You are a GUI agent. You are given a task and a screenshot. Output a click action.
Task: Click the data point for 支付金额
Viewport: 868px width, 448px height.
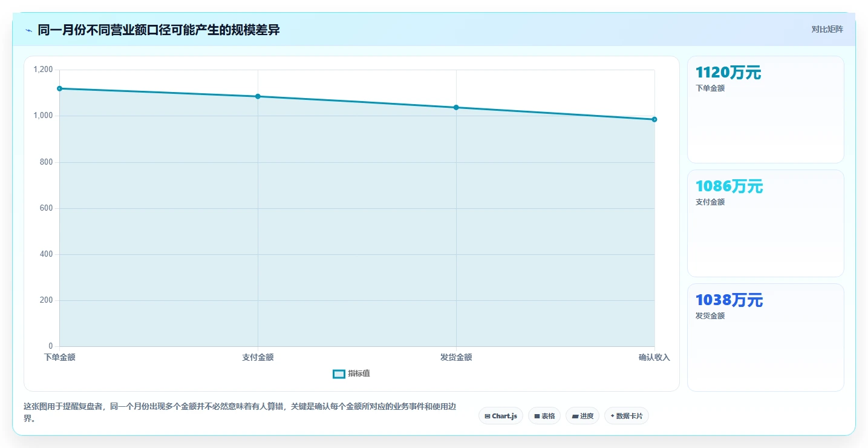tap(258, 96)
